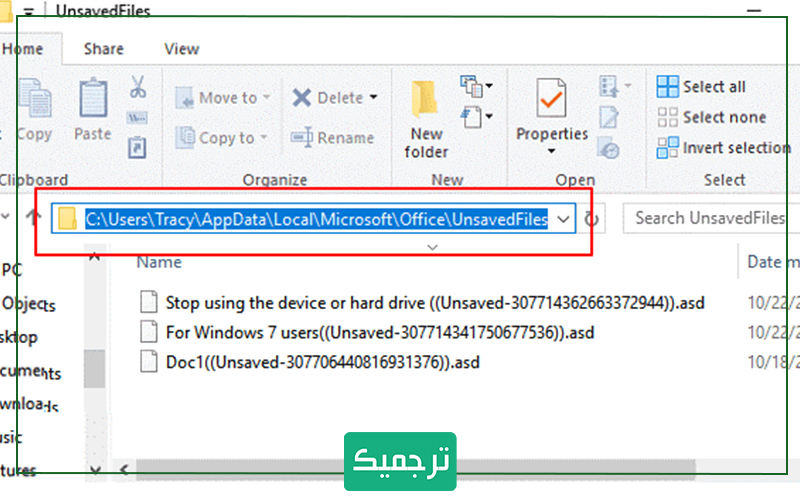Image resolution: width=800 pixels, height=500 pixels.
Task: Select the Cut scissors icon
Action: [137, 87]
